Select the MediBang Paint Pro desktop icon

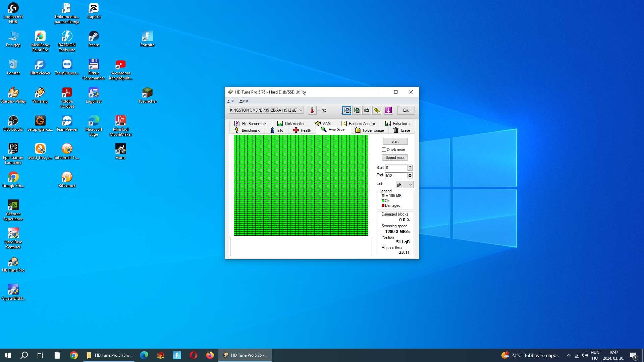tap(40, 41)
